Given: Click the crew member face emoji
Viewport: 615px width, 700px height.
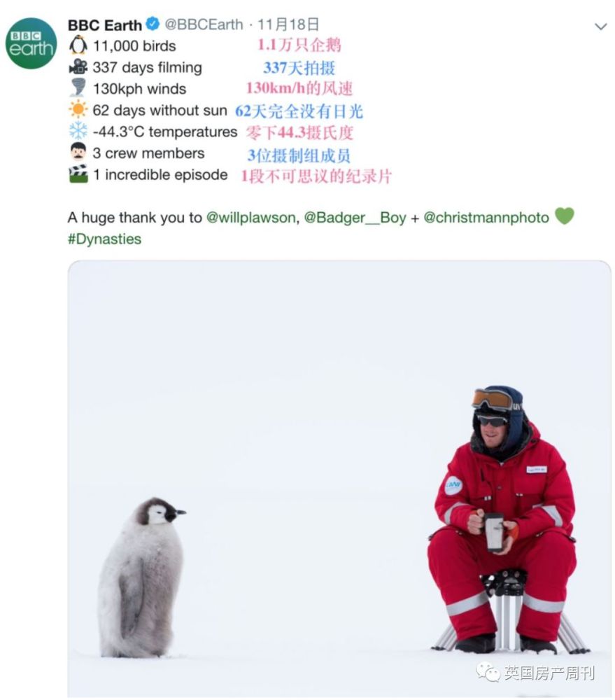Looking at the screenshot, I should coord(78,152).
